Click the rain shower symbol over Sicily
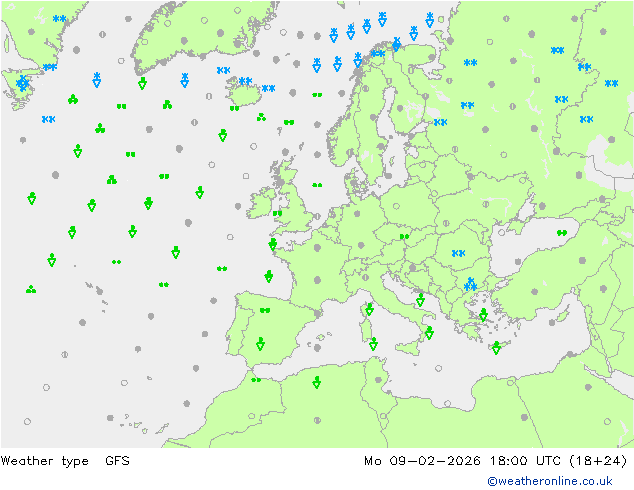The height and width of the screenshot is (490, 634). tap(429, 333)
